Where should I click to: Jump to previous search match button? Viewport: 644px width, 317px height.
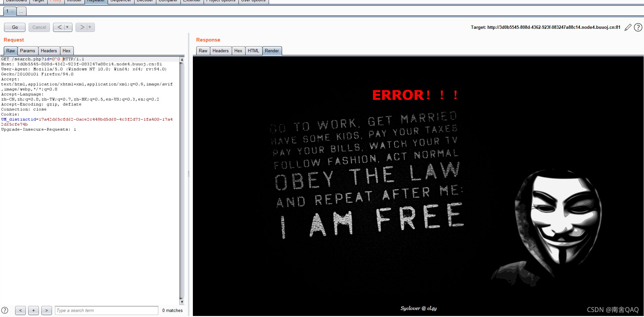pos(20,310)
